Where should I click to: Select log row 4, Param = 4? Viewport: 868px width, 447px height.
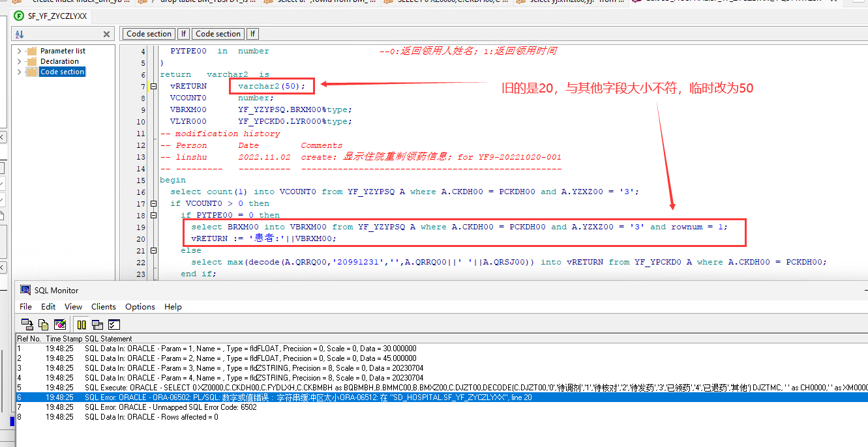441,377
